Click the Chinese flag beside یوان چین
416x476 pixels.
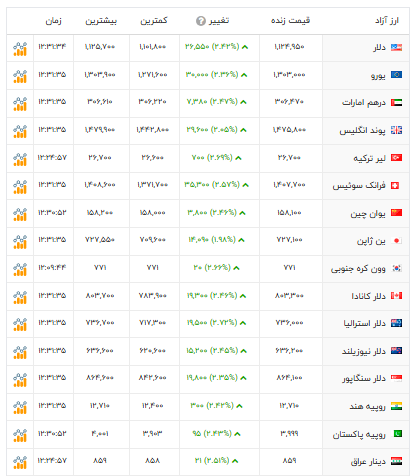tap(396, 213)
